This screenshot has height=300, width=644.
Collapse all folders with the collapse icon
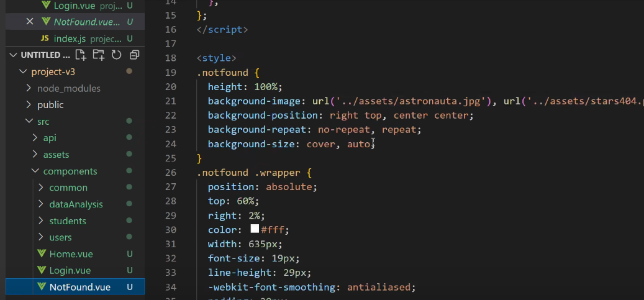(x=134, y=55)
